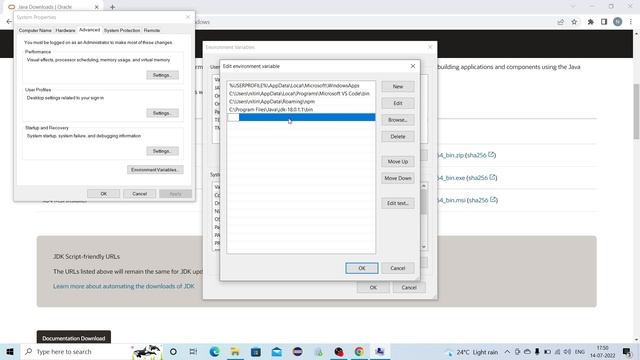Click Cancel in Edit environment variable dialog
Screen dimensions: 640x360
click(x=398, y=268)
